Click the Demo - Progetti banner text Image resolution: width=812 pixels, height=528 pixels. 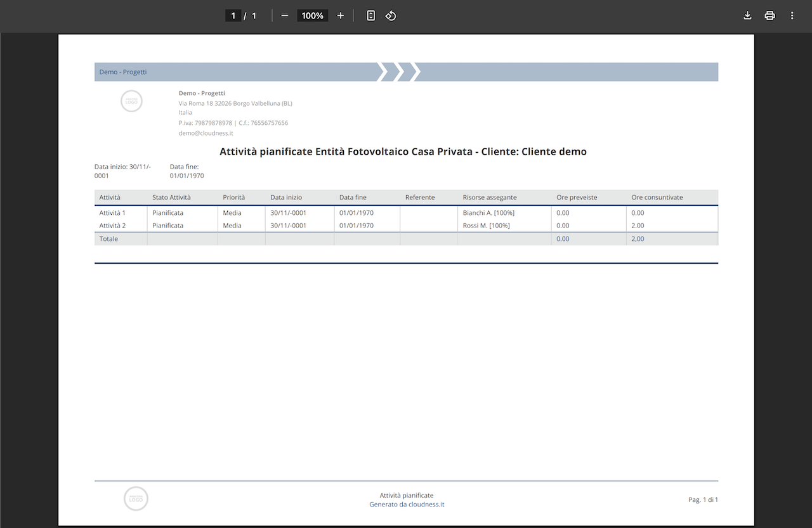[x=123, y=72]
